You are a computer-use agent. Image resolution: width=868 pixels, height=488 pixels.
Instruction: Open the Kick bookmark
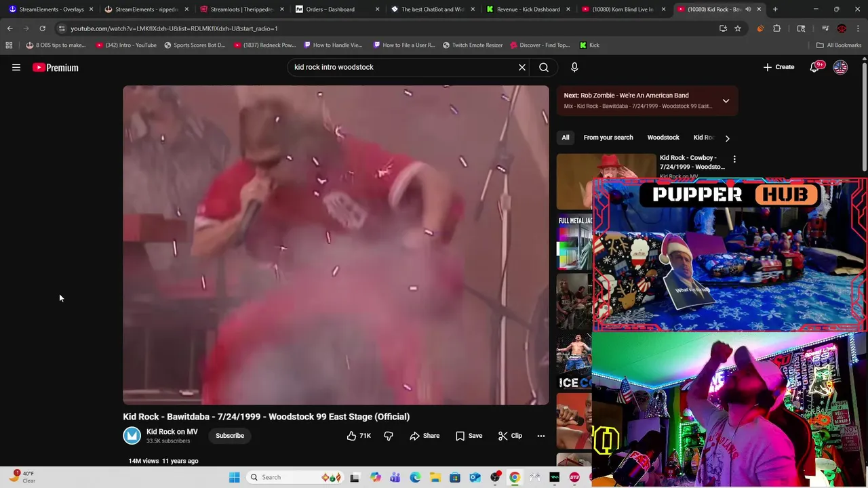point(589,45)
